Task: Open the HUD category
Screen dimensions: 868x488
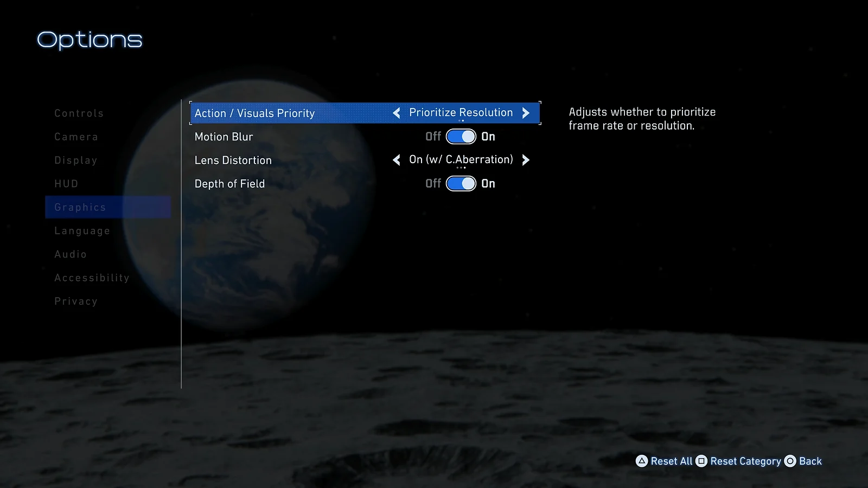Action: tap(66, 184)
